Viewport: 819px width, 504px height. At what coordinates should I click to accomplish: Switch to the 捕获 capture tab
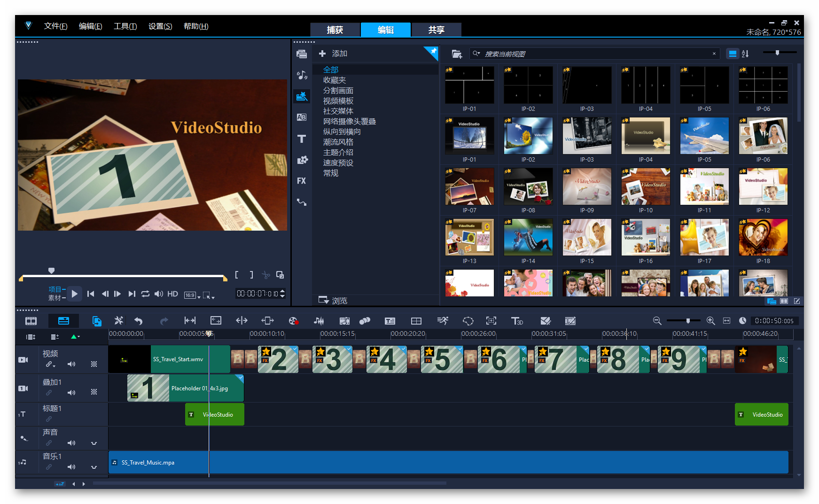tap(335, 30)
